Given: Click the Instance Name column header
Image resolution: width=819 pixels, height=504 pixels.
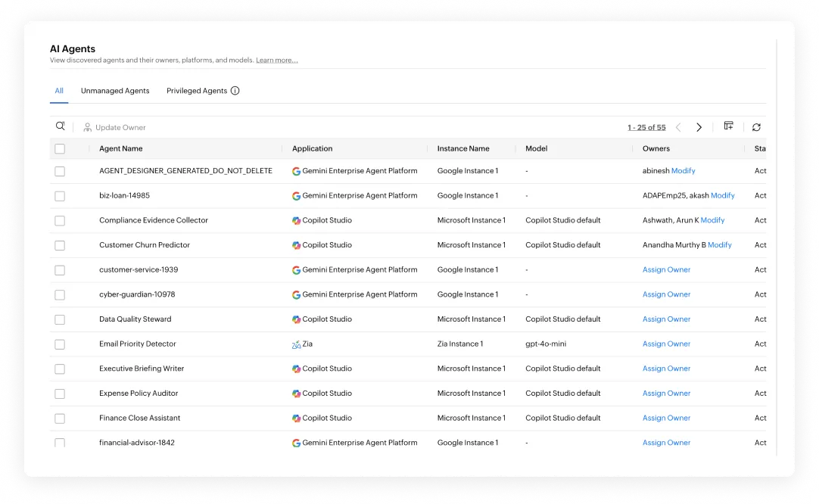Looking at the screenshot, I should tap(463, 148).
